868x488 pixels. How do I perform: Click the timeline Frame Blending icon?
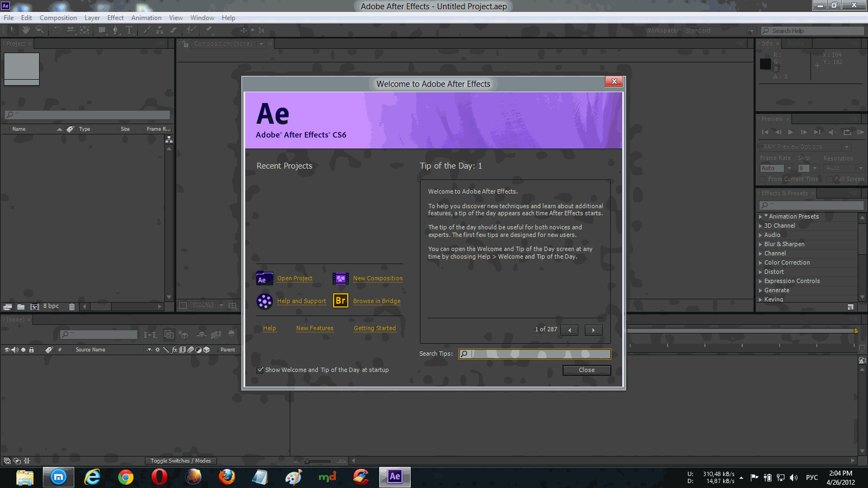tap(216, 335)
